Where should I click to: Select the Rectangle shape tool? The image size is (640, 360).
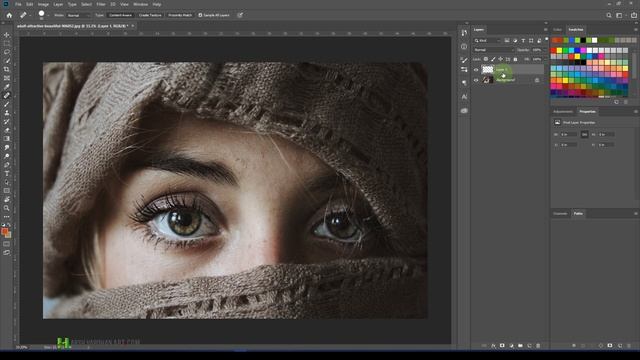coord(7,191)
